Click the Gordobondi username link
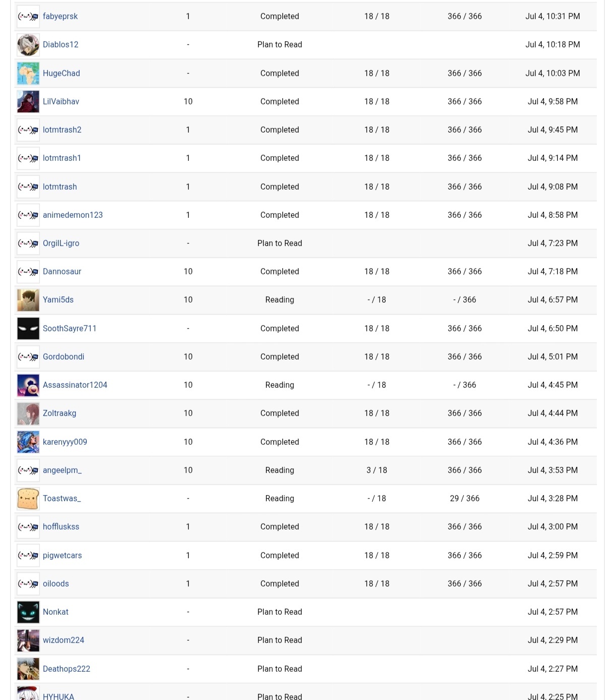The image size is (605, 700). [64, 357]
